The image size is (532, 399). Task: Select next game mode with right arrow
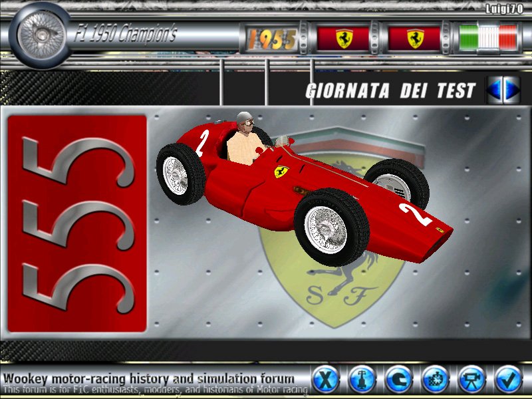coord(511,90)
